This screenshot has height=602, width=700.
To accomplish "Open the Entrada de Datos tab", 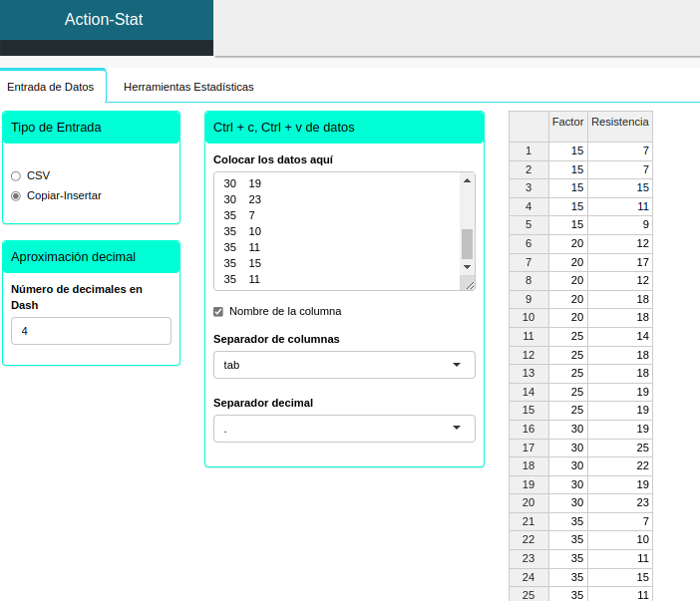I will 51,87.
